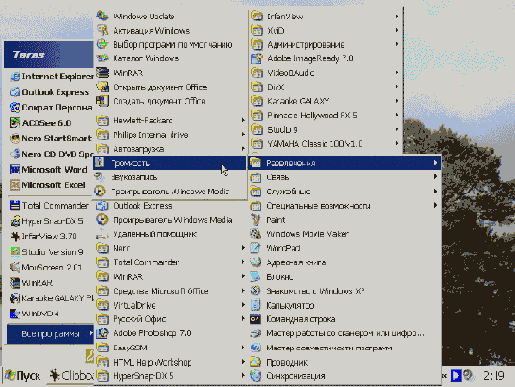Click the taskbar clock in tray
The image size is (515, 387).
[x=494, y=376]
